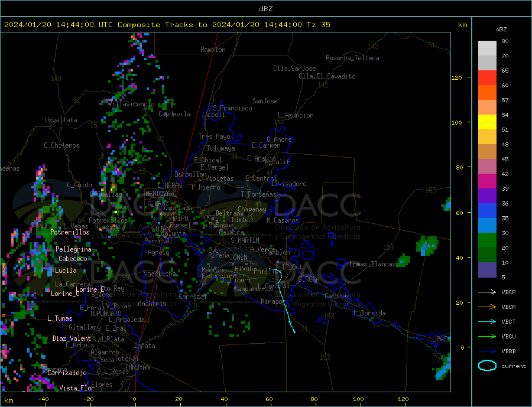The height and width of the screenshot is (407, 532).
Task: Click the Reserva_Telteca label
Action: click(x=352, y=58)
